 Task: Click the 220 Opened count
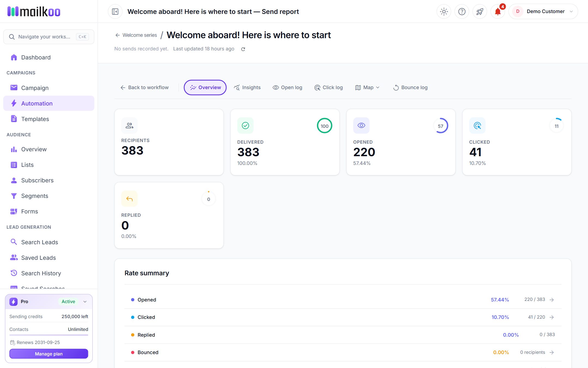[364, 152]
